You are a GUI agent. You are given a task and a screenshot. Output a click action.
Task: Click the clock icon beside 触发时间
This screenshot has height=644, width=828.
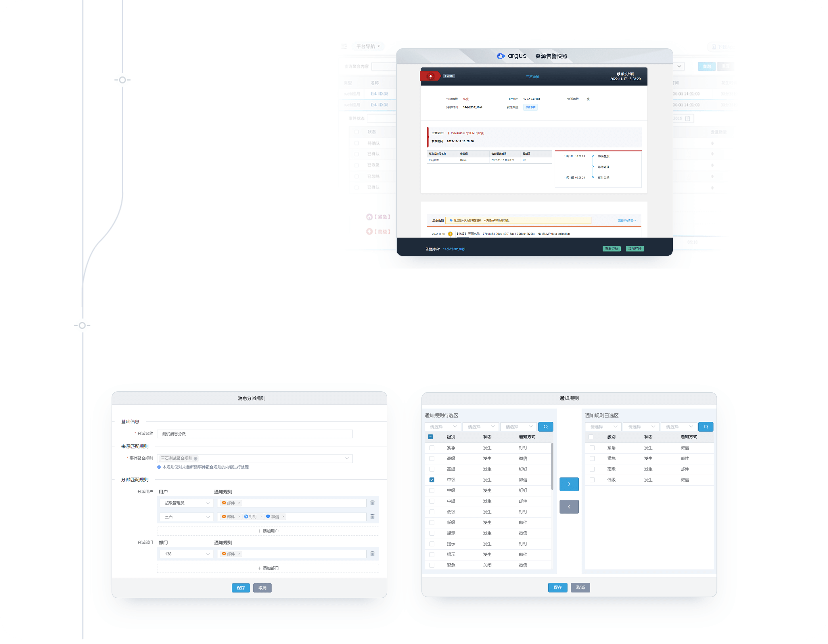coord(618,74)
